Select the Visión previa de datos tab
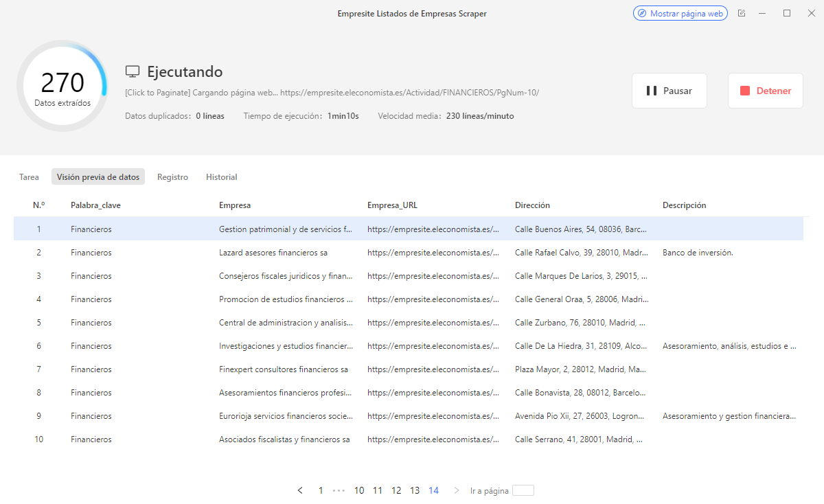 98,177
